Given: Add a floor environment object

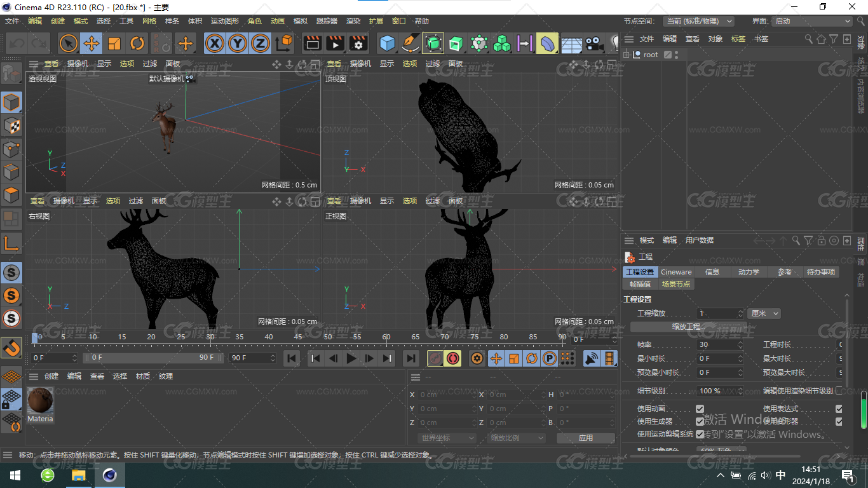Looking at the screenshot, I should (571, 43).
